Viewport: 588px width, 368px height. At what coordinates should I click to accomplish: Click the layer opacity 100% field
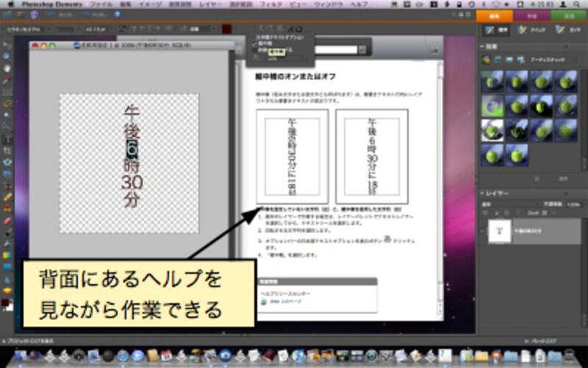click(573, 205)
